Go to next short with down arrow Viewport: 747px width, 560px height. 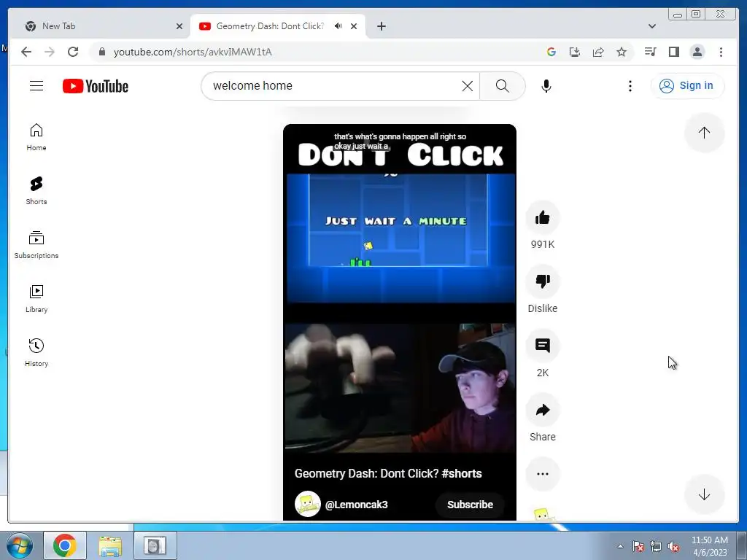tap(704, 494)
